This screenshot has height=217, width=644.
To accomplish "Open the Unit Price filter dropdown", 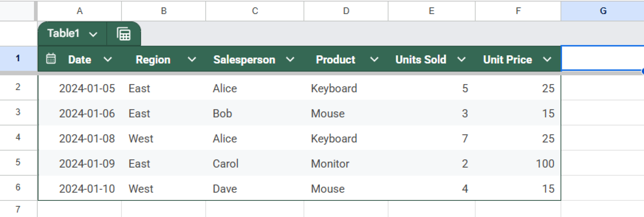I will tap(547, 59).
